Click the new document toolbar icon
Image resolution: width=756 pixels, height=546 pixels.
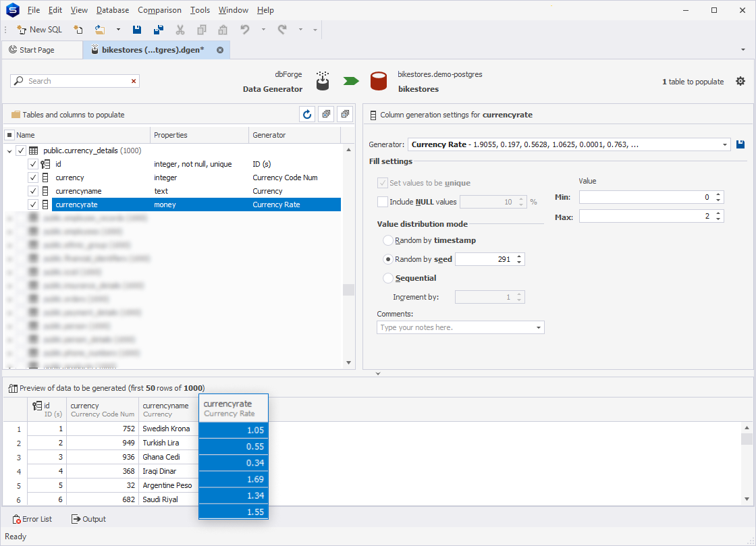click(x=78, y=30)
